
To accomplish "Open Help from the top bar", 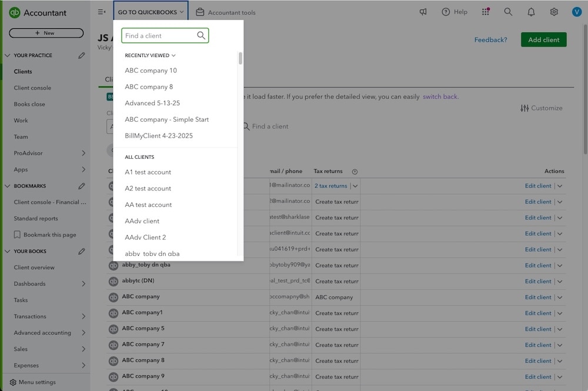I will 454,11.
